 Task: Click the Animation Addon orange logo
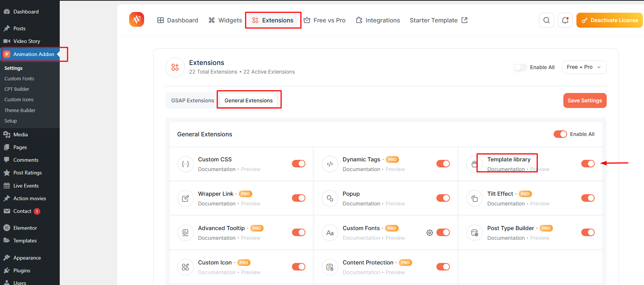pos(137,19)
